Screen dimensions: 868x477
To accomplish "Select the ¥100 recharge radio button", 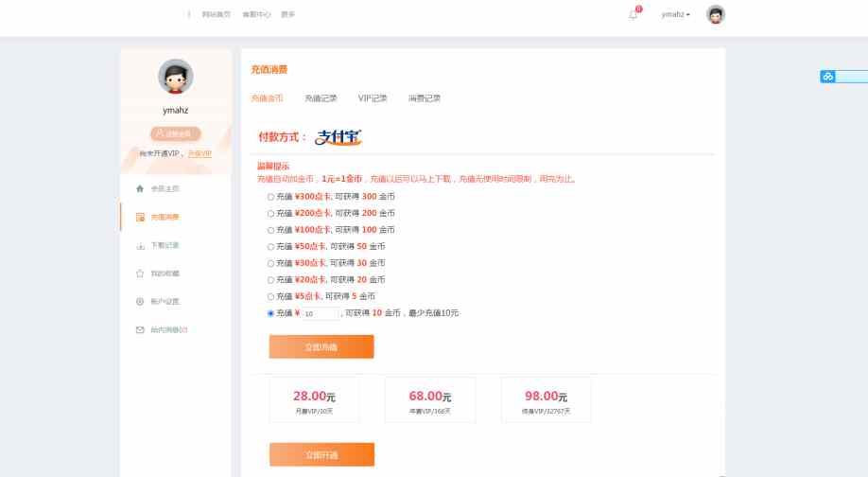I will pos(270,230).
